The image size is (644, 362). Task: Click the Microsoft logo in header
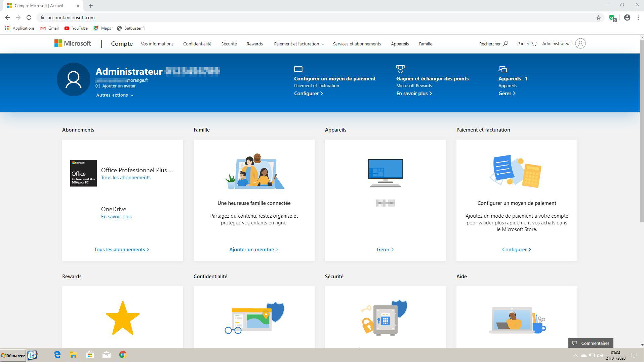pos(73,43)
